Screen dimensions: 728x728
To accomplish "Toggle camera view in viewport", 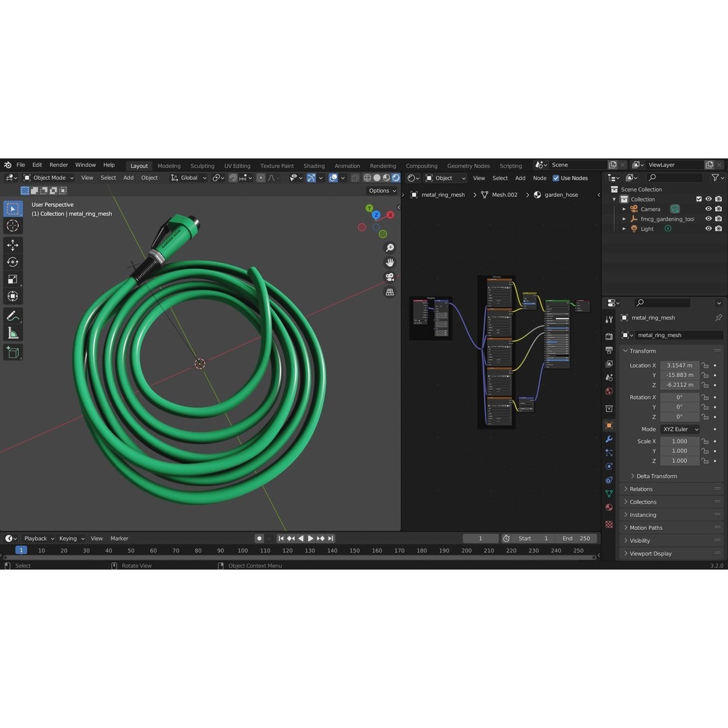I will (x=390, y=277).
